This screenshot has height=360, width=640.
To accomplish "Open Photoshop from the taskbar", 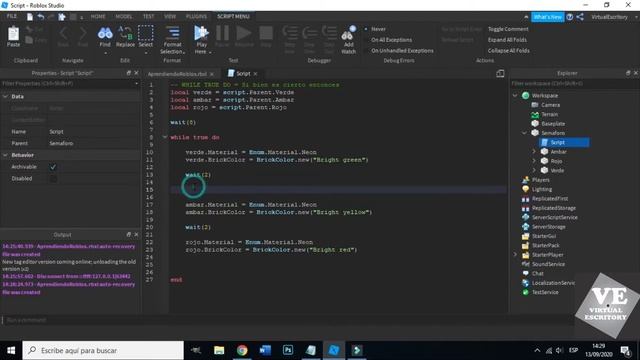I will click(x=288, y=350).
